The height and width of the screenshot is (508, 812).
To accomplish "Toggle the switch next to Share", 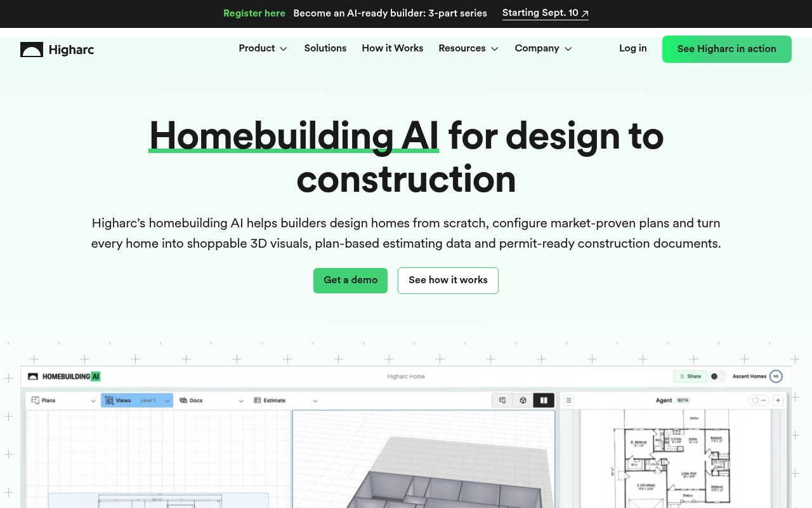I will 717,377.
